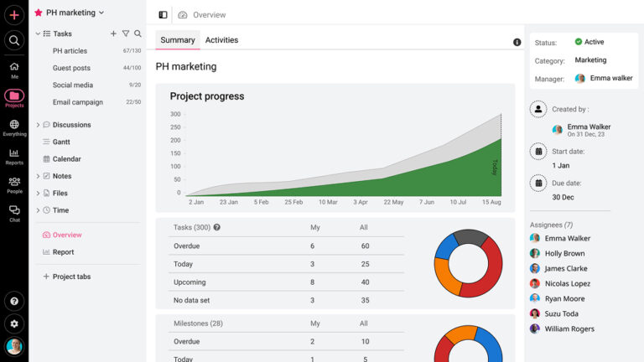Click the help question mark icon
The height and width of the screenshot is (362, 644).
point(14,301)
